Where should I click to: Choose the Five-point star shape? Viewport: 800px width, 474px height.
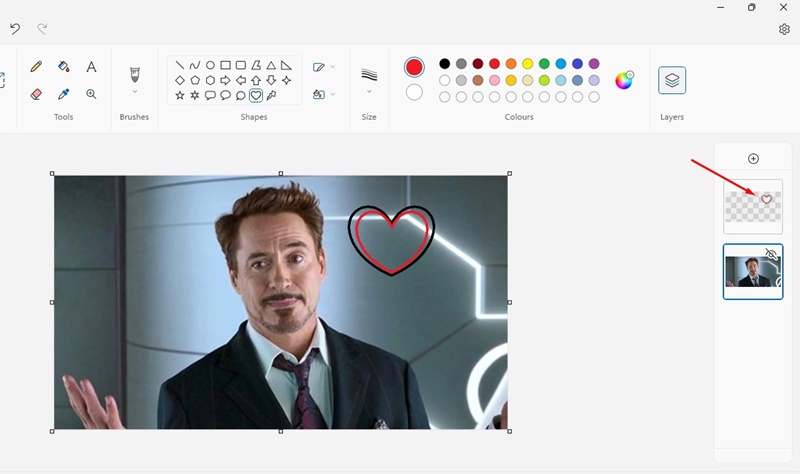180,95
